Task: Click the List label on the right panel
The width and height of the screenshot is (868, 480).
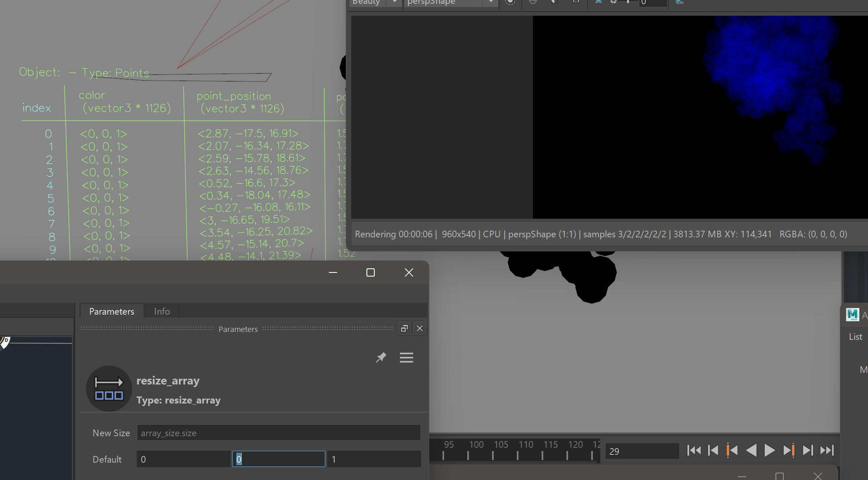Action: [x=856, y=336]
